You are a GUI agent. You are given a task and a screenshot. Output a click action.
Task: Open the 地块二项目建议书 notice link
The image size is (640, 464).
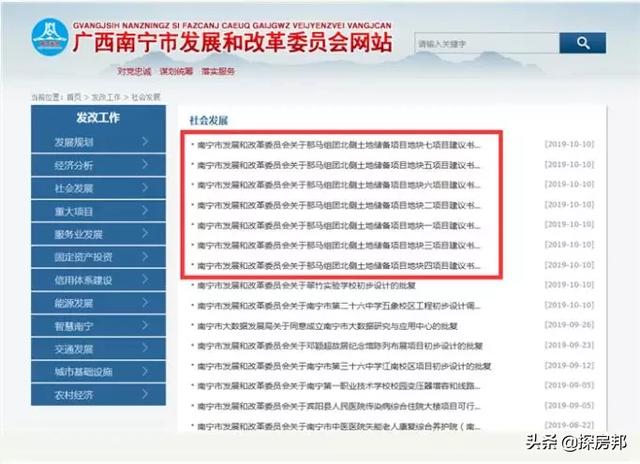click(339, 205)
